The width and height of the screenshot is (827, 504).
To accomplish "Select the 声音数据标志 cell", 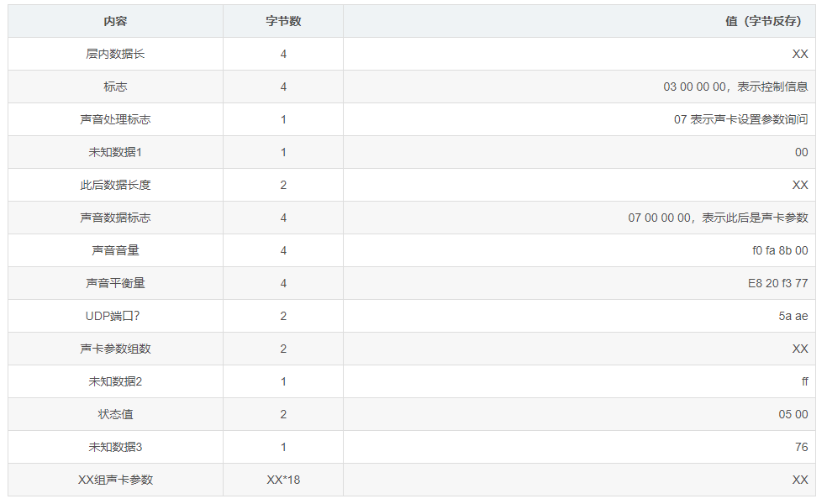I will pos(115,218).
